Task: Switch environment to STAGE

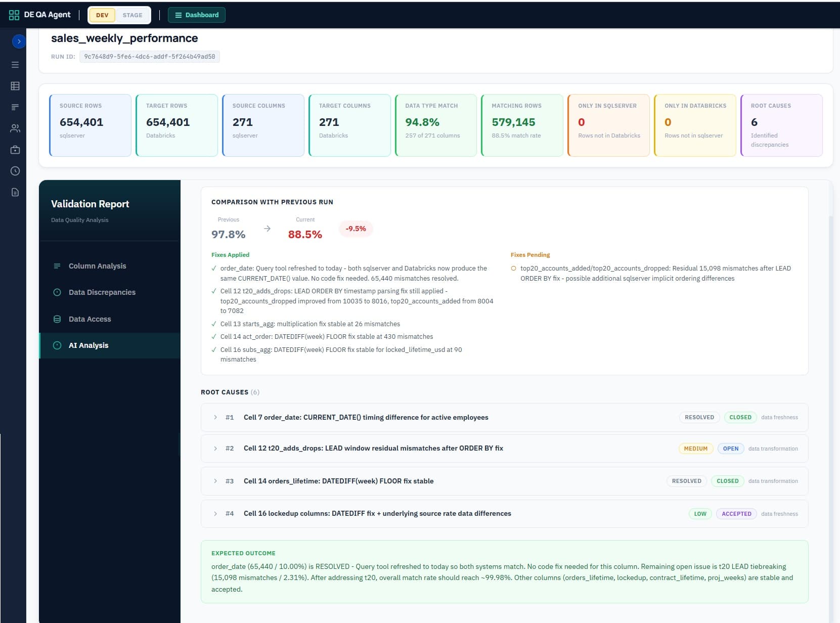Action: pos(132,15)
